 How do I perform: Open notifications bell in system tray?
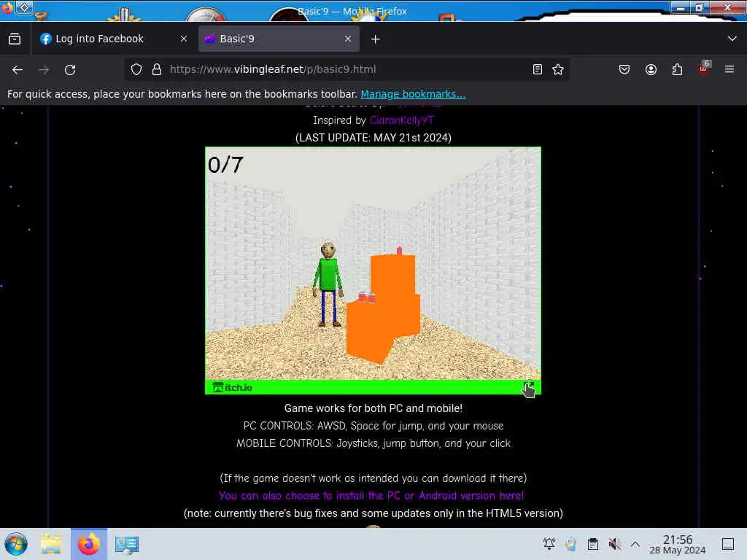(549, 543)
